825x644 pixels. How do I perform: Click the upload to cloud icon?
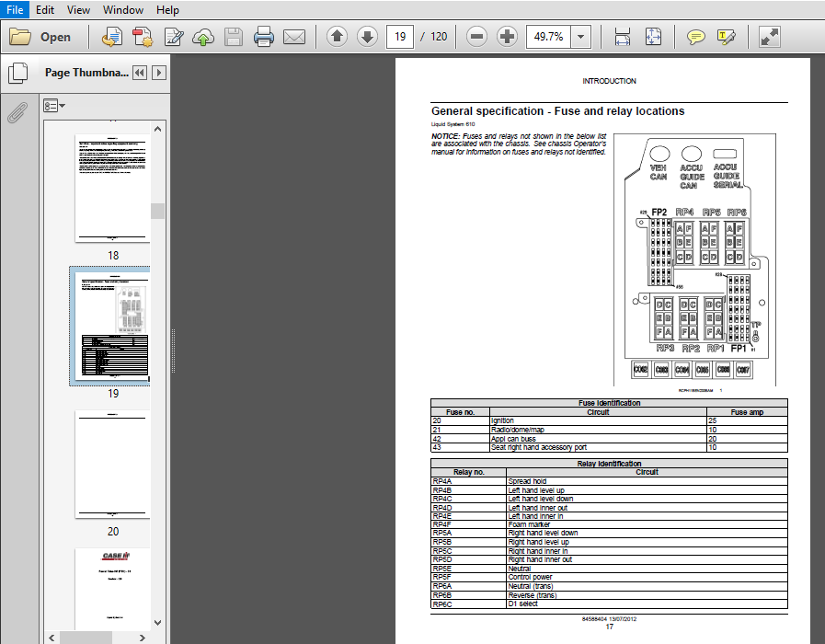coord(203,37)
